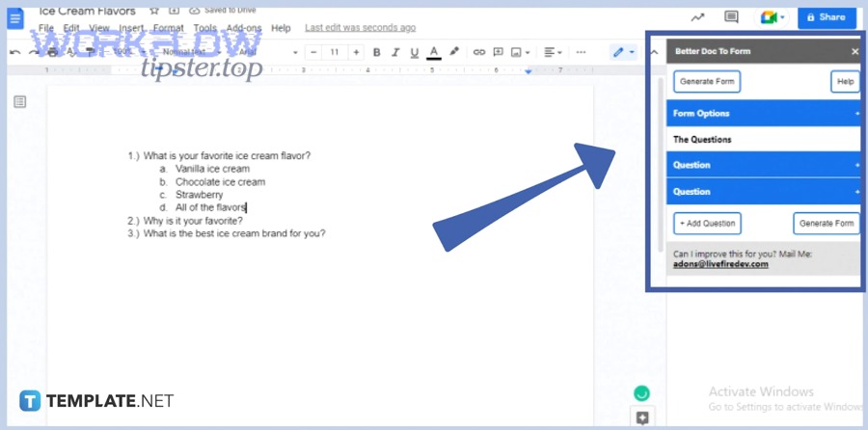Click the font size field showing 11

(335, 53)
